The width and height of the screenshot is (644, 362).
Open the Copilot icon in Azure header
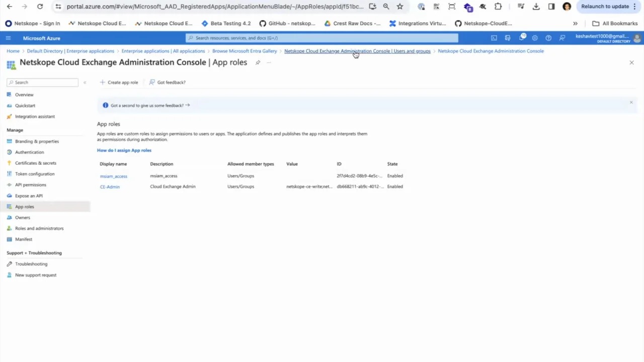[508, 38]
